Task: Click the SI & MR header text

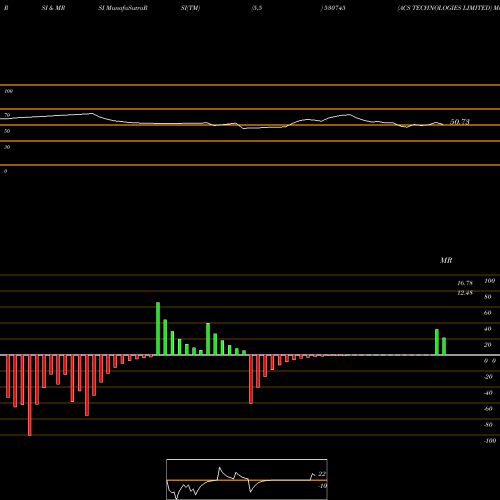Action: click(x=53, y=8)
